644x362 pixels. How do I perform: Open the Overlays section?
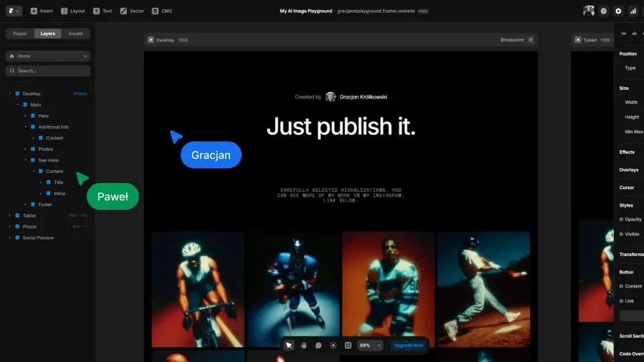[x=629, y=170]
